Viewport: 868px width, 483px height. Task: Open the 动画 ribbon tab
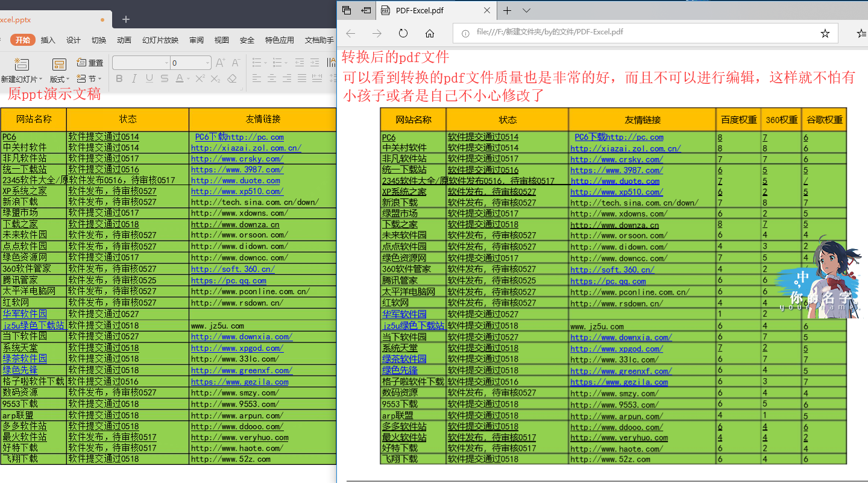pyautogui.click(x=124, y=40)
